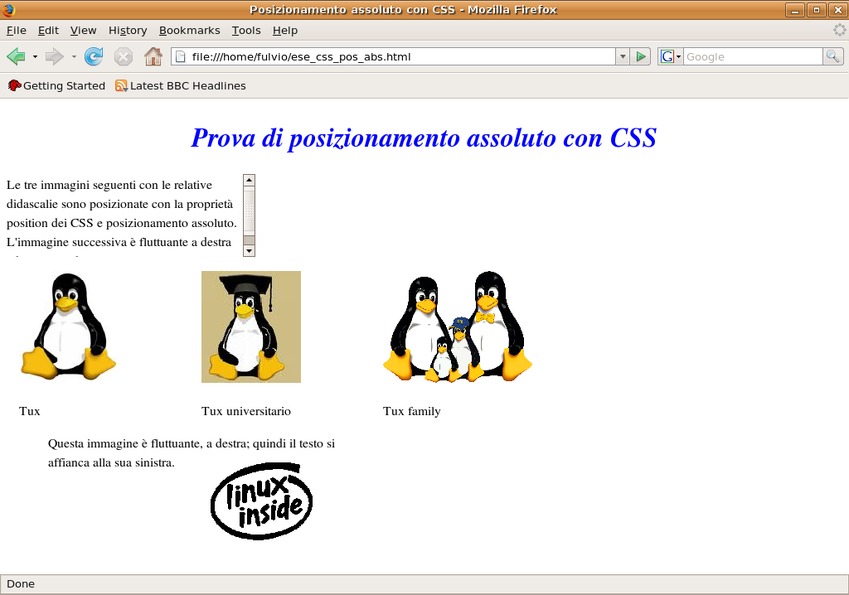Open the Edit menu
This screenshot has width=849, height=595.
48,30
